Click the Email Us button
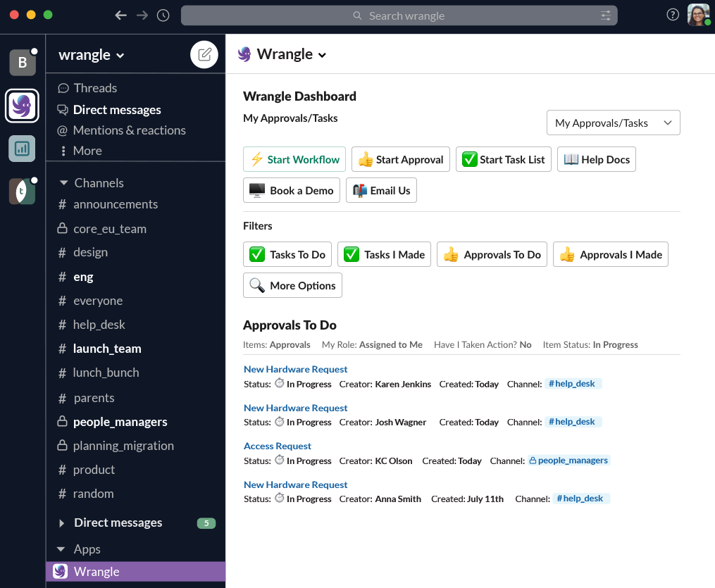 coord(381,190)
